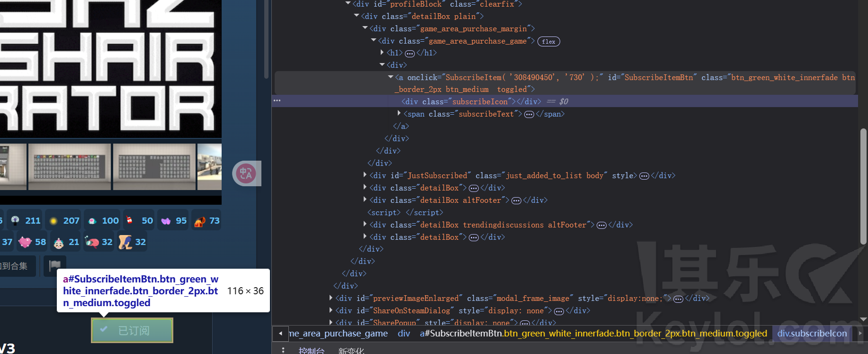Collapse the detailBox plain div node
Image resolution: width=868 pixels, height=354 pixels.
357,16
